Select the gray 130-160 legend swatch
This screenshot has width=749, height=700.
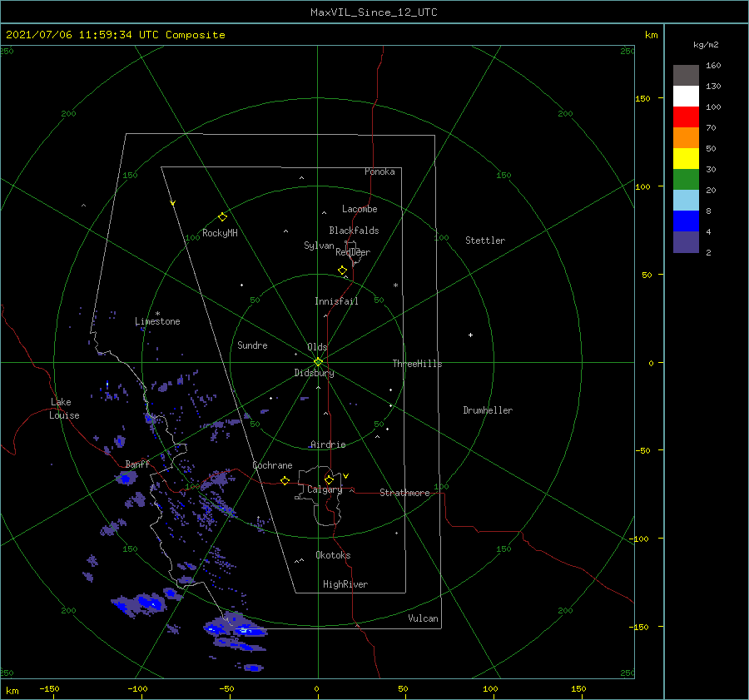click(x=686, y=76)
